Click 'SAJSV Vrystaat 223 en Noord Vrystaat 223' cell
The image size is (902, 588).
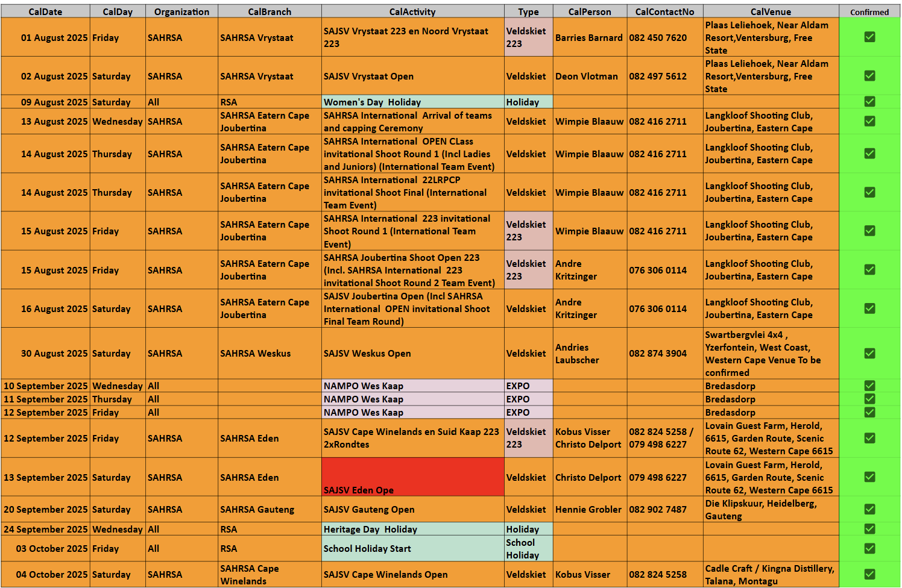(x=412, y=37)
